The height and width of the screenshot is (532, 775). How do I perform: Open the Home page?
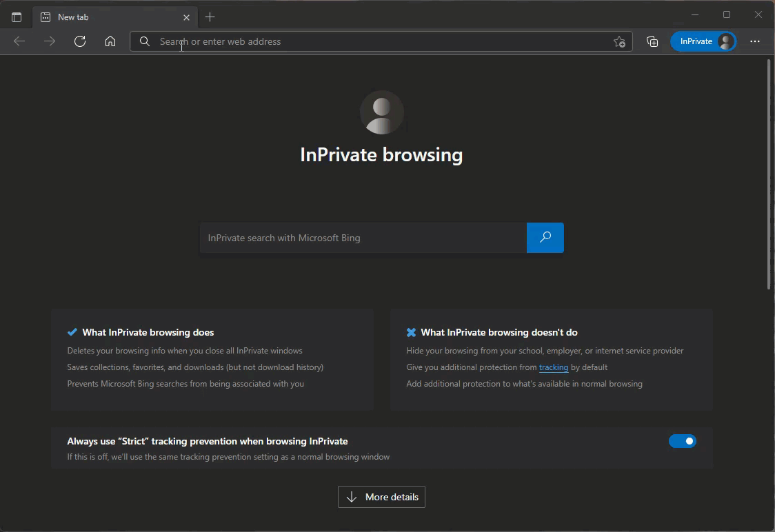point(110,41)
